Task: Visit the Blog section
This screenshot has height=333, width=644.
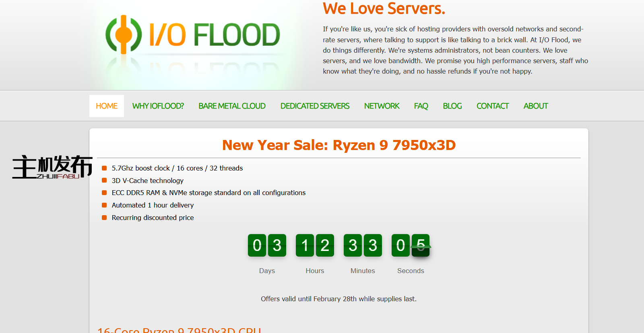Action: point(452,106)
